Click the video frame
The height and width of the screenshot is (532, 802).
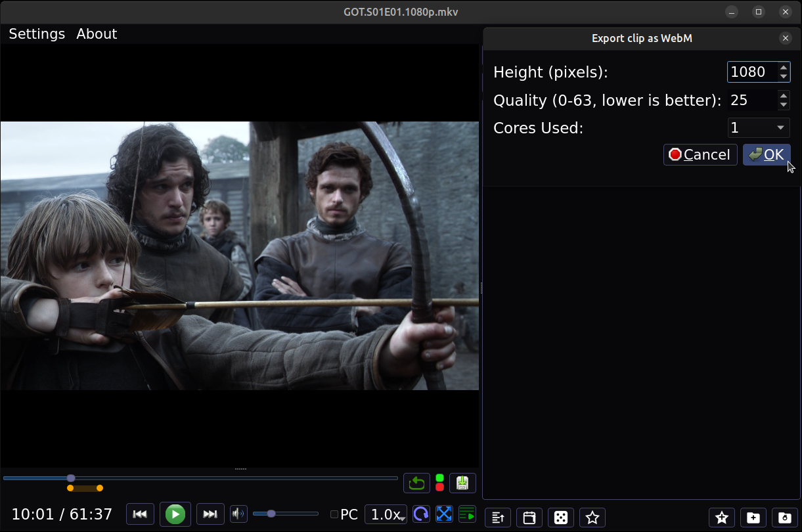240,255
